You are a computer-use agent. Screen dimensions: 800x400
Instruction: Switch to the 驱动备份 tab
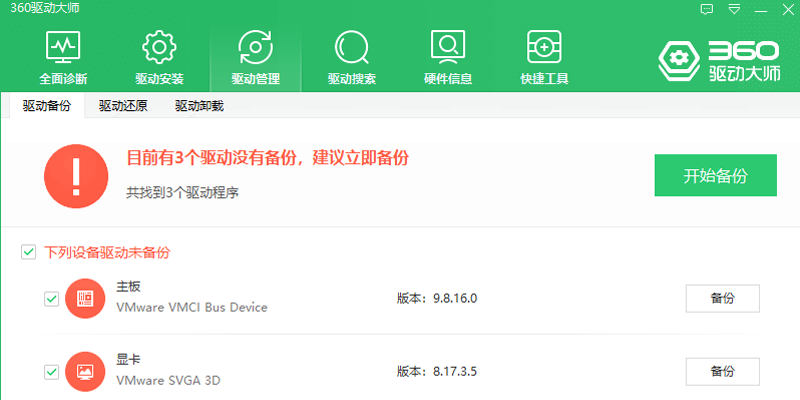pyautogui.click(x=46, y=106)
